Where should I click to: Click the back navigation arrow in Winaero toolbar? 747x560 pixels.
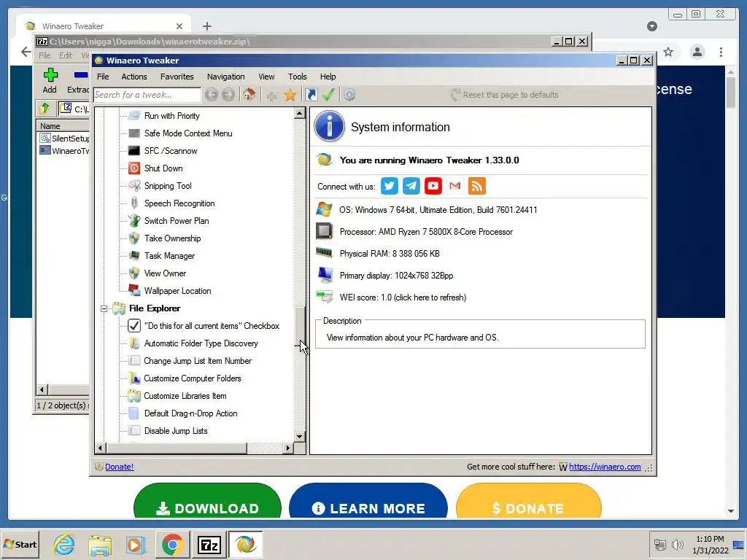tap(212, 95)
